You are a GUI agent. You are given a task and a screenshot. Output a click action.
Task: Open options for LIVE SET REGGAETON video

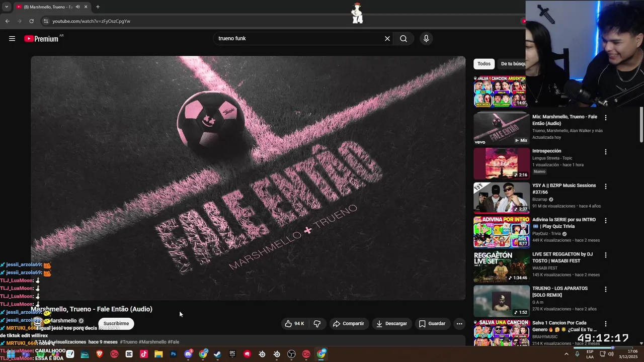pos(606,255)
